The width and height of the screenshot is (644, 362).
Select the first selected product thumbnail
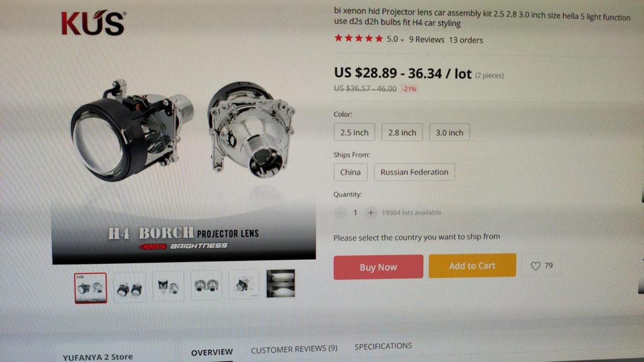(91, 288)
